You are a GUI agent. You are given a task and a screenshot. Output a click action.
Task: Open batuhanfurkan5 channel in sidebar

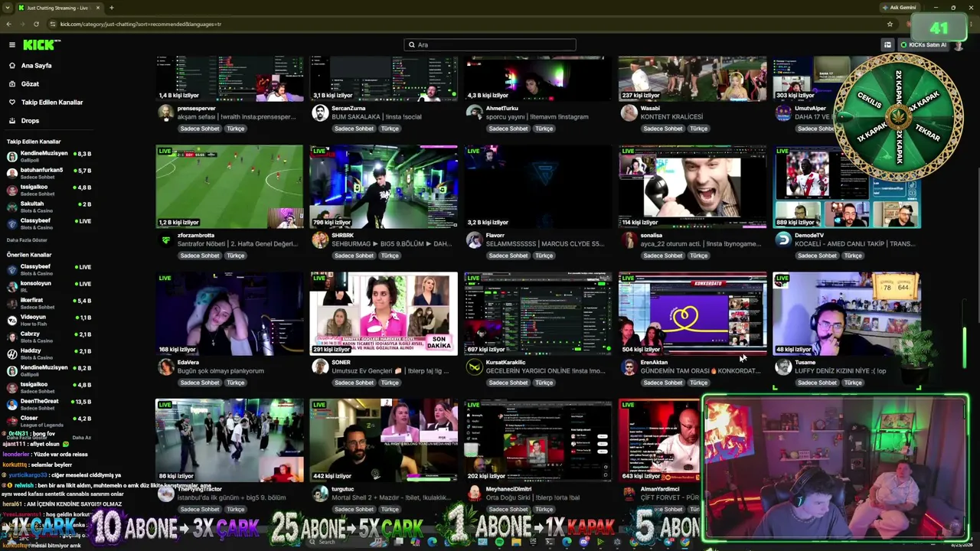(x=49, y=174)
